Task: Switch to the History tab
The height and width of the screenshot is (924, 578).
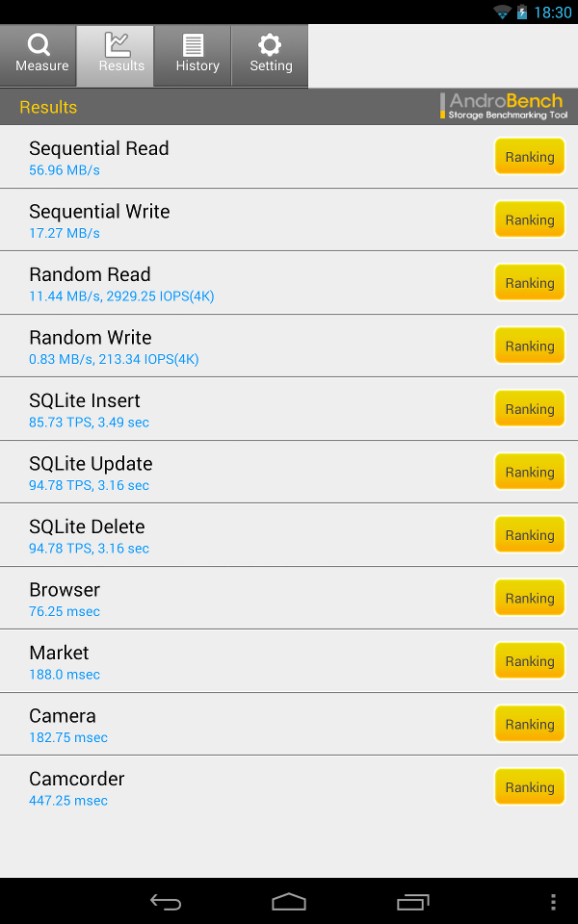Action: pos(194,54)
